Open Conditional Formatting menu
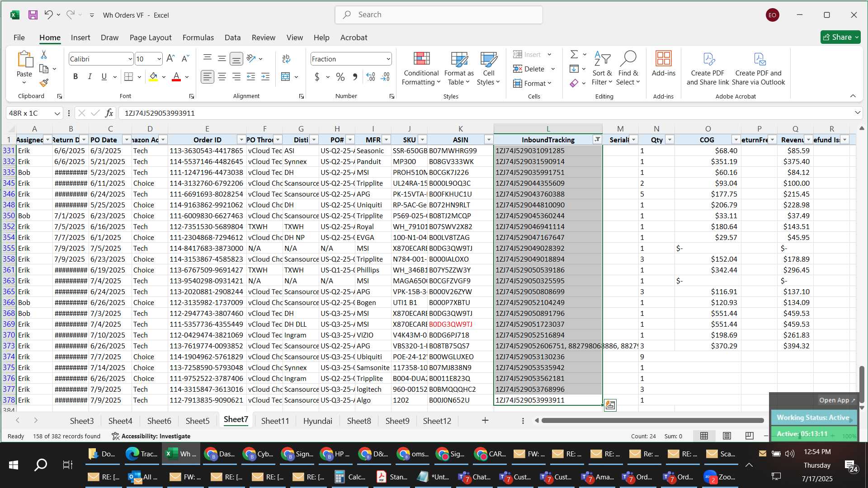868x488 pixels. pyautogui.click(x=421, y=68)
